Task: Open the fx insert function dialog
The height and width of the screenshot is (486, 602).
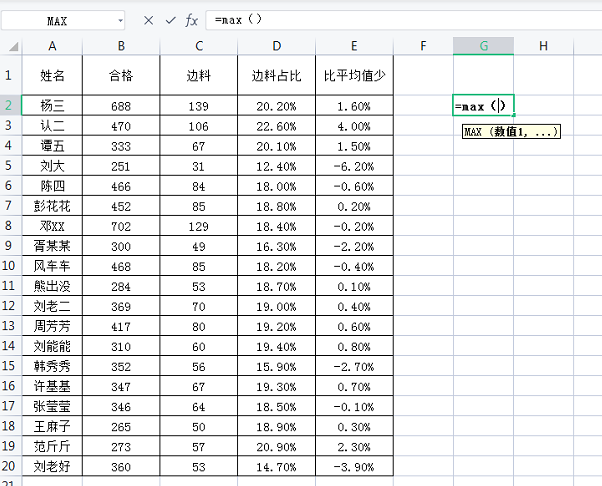Action: [x=192, y=20]
